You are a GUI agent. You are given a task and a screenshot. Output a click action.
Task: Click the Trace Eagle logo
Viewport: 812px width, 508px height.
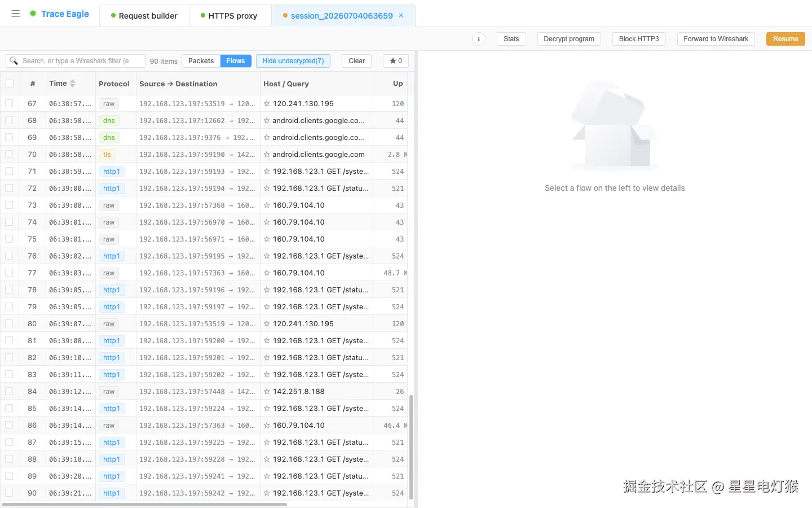pyautogui.click(x=59, y=14)
